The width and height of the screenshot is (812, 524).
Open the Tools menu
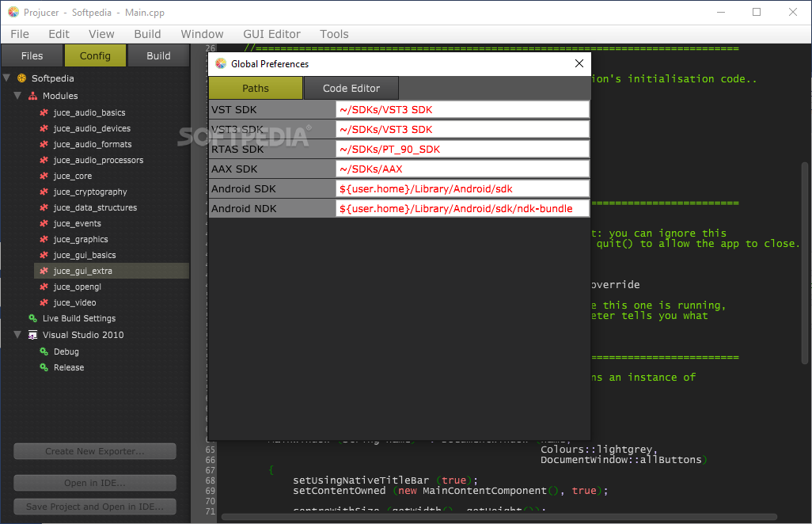click(x=334, y=34)
